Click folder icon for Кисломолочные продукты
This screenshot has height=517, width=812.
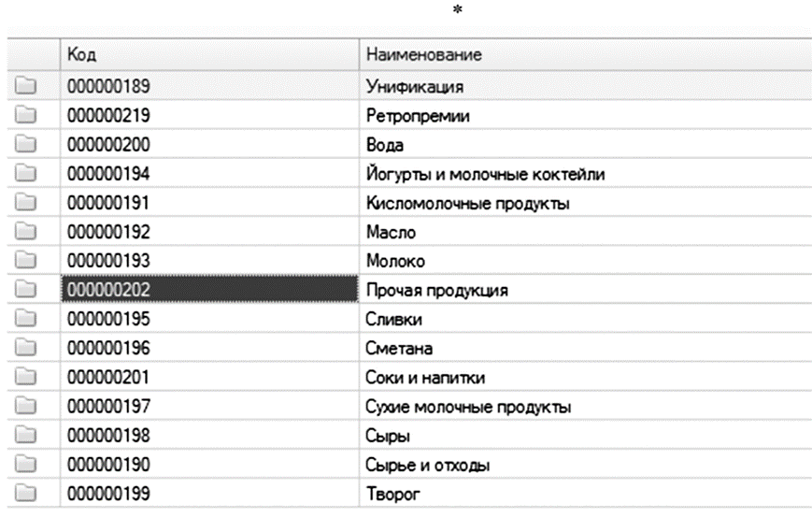pos(25,203)
